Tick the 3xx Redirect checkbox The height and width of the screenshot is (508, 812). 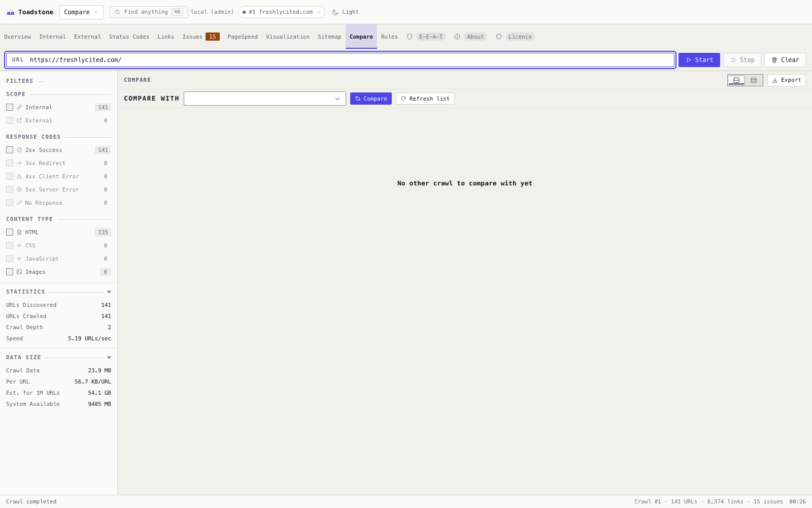[x=10, y=163]
